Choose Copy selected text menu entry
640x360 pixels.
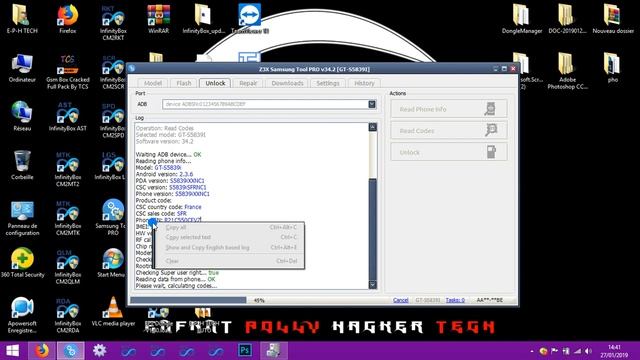pos(230,237)
